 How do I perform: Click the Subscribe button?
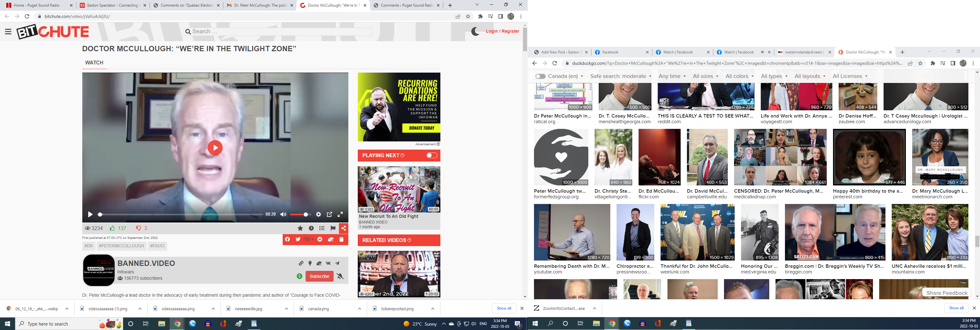pos(319,276)
